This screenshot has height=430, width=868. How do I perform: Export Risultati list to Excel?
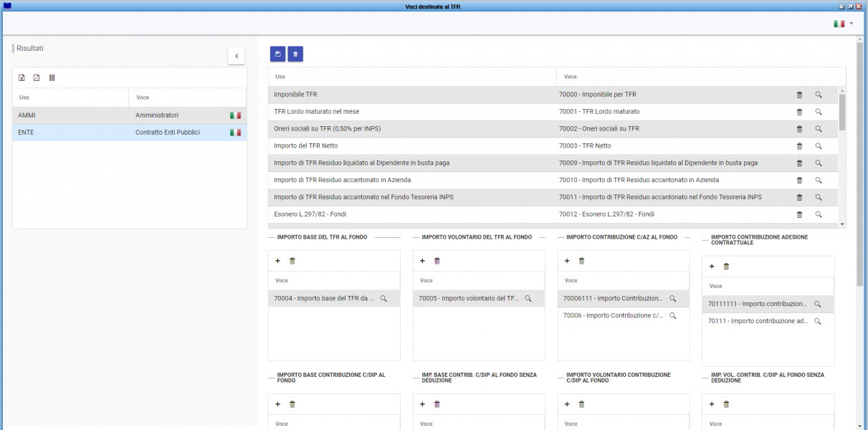pos(22,77)
